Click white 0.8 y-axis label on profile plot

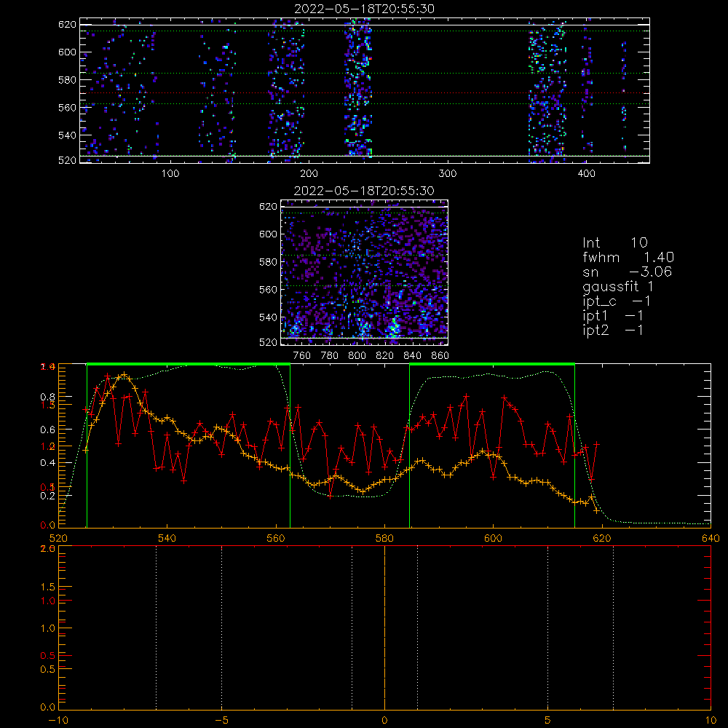point(48,397)
